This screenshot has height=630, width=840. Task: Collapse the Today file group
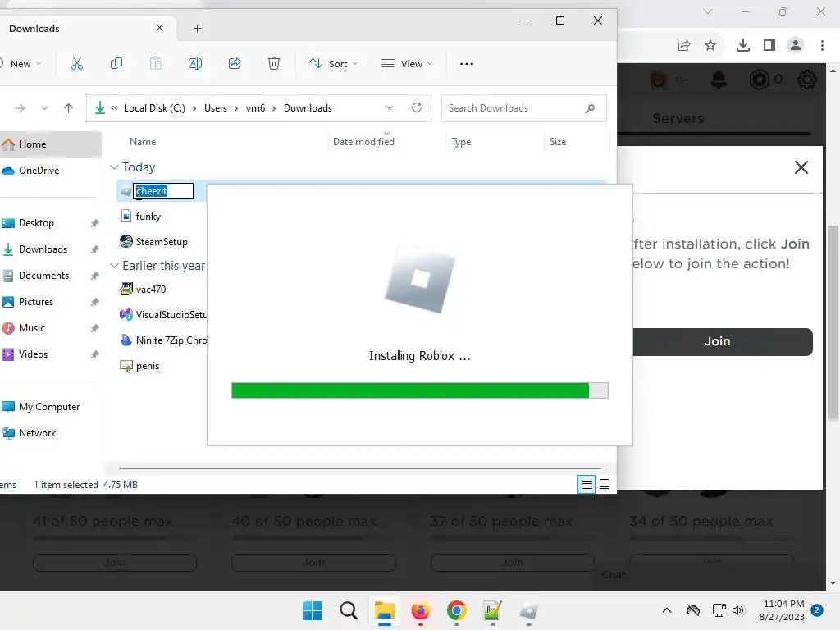114,167
